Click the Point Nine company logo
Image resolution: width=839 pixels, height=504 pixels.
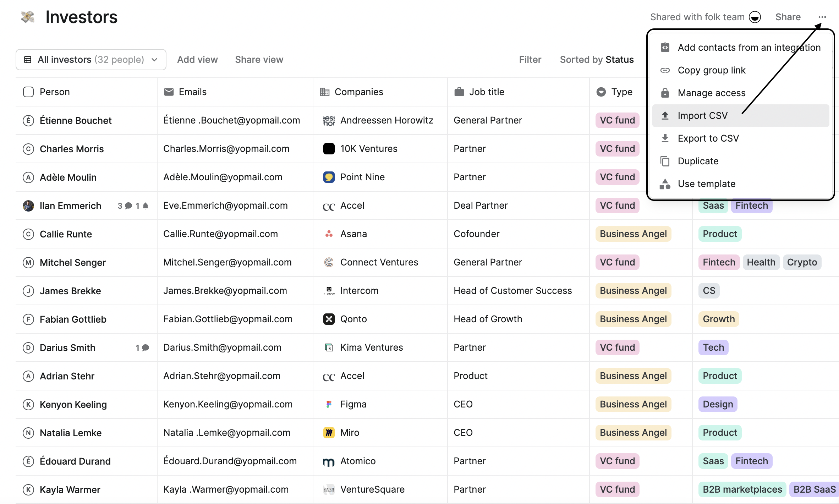pyautogui.click(x=329, y=177)
